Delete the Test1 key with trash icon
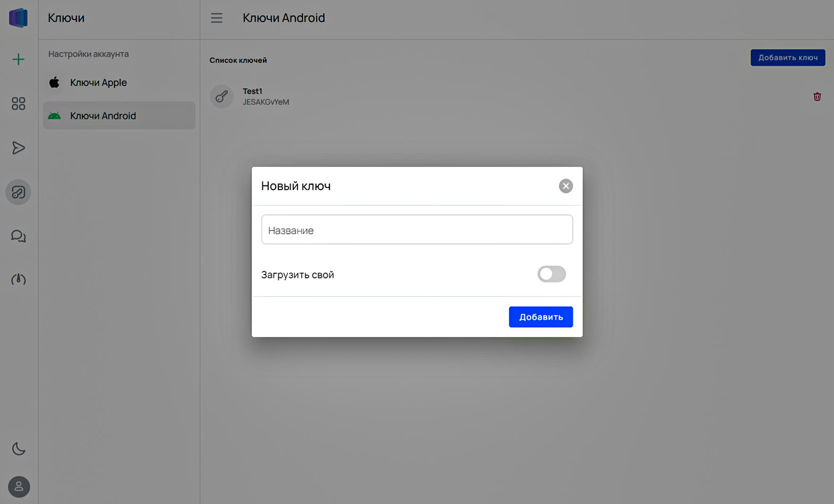Image resolution: width=834 pixels, height=504 pixels. [817, 97]
